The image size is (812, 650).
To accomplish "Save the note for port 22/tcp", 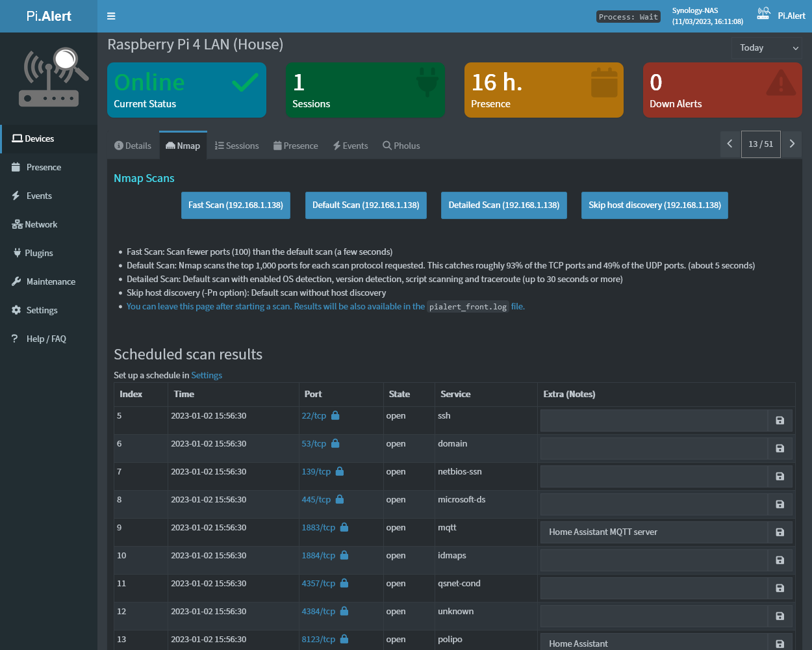I will (780, 421).
